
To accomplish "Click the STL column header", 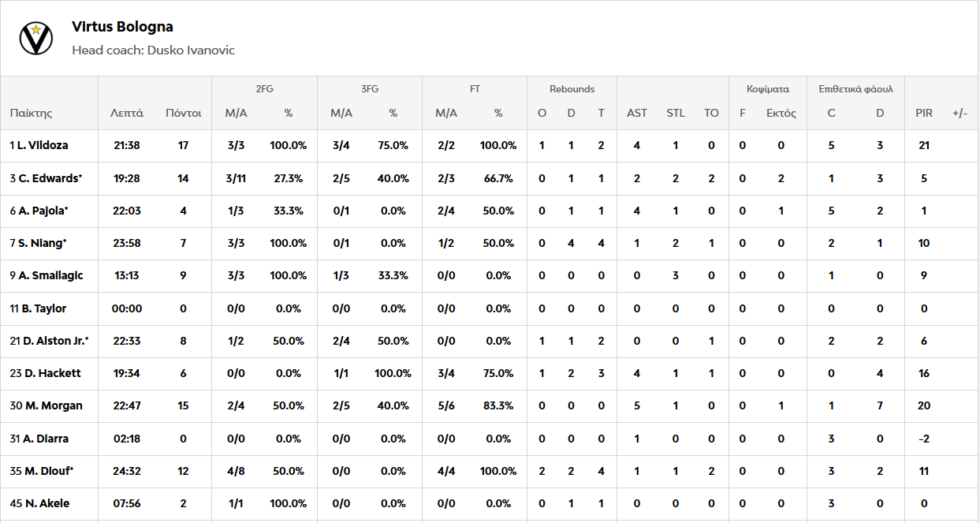I will click(x=676, y=113).
